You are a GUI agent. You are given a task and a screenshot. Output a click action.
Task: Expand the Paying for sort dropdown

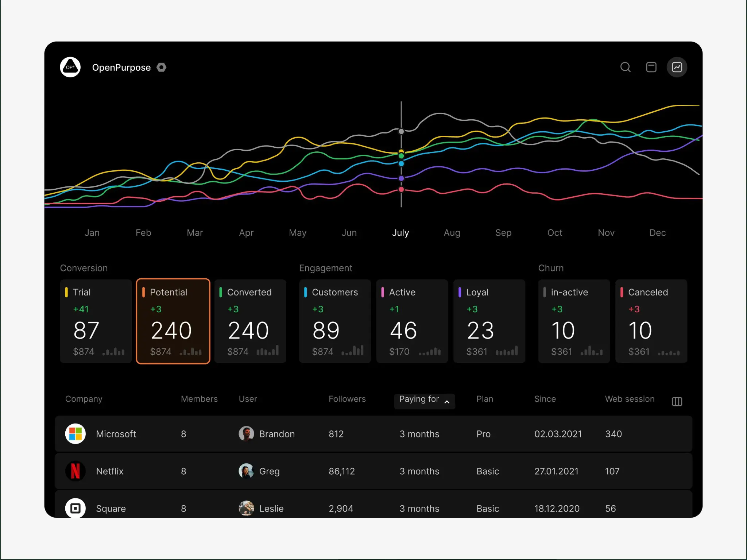[x=424, y=401]
